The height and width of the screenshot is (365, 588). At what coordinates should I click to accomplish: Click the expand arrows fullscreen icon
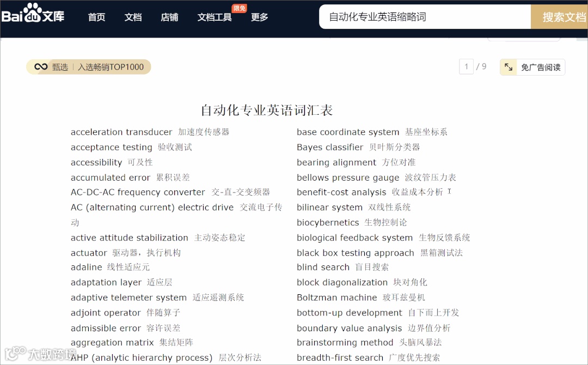508,67
